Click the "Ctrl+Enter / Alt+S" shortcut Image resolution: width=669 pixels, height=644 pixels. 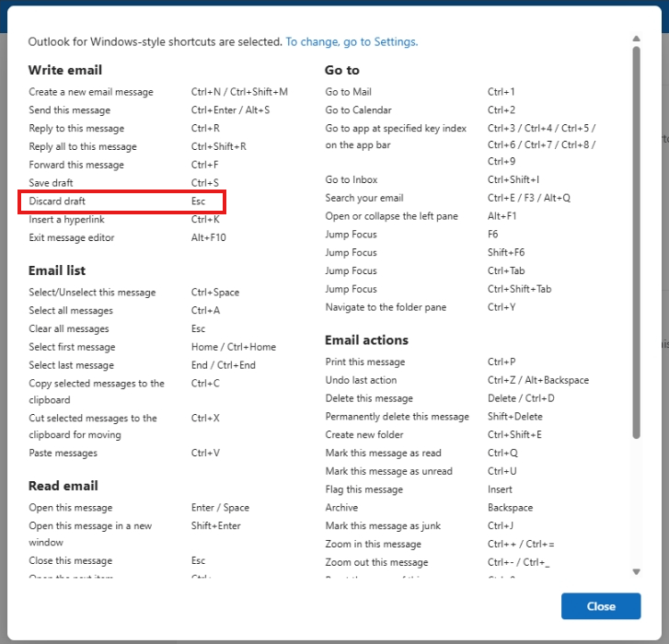click(x=230, y=110)
